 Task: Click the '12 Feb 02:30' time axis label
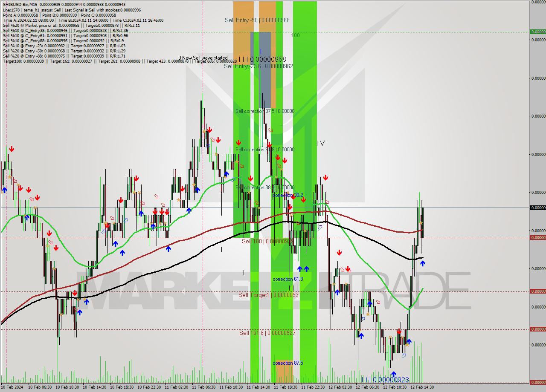(340, 387)
